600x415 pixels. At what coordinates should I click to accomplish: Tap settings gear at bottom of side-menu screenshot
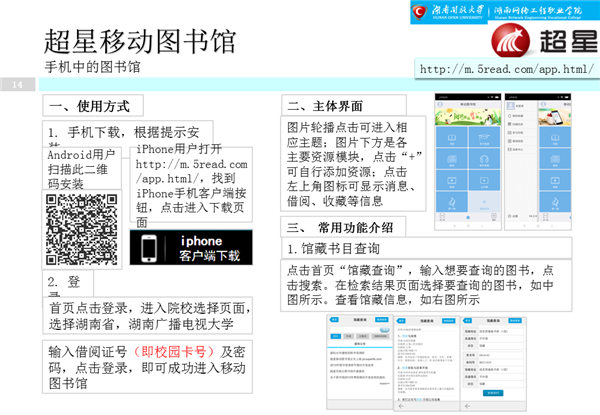(x=509, y=216)
